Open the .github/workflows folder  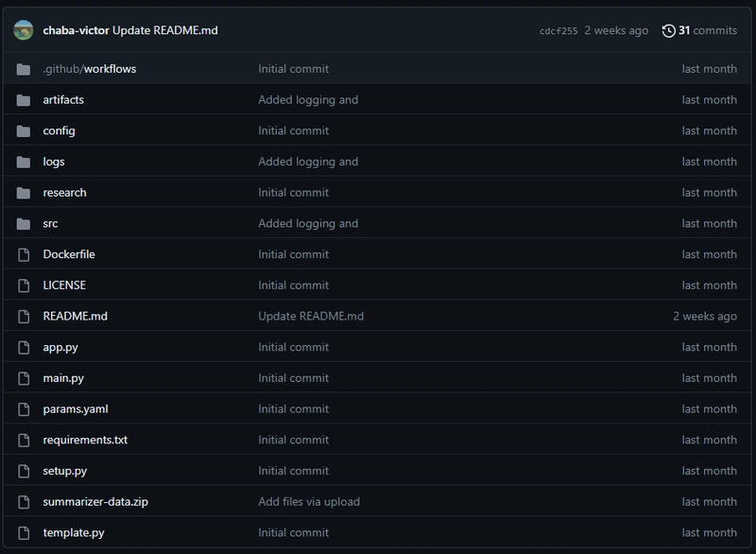90,69
